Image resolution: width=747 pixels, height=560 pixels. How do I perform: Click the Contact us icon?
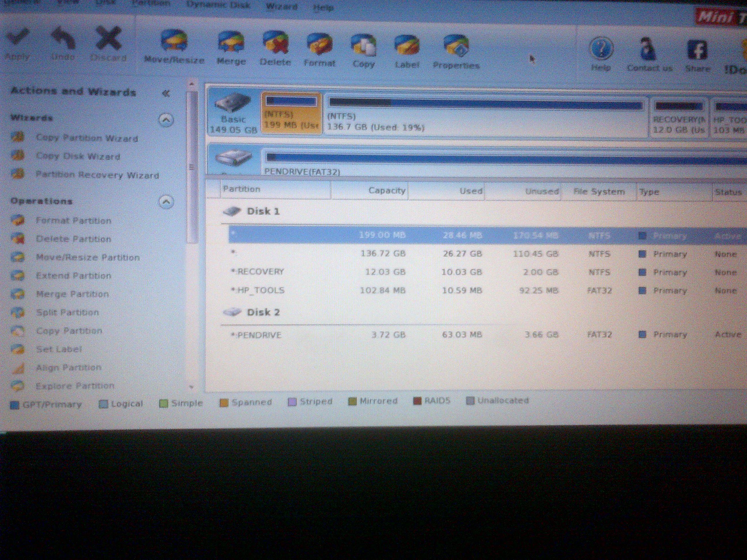(648, 50)
